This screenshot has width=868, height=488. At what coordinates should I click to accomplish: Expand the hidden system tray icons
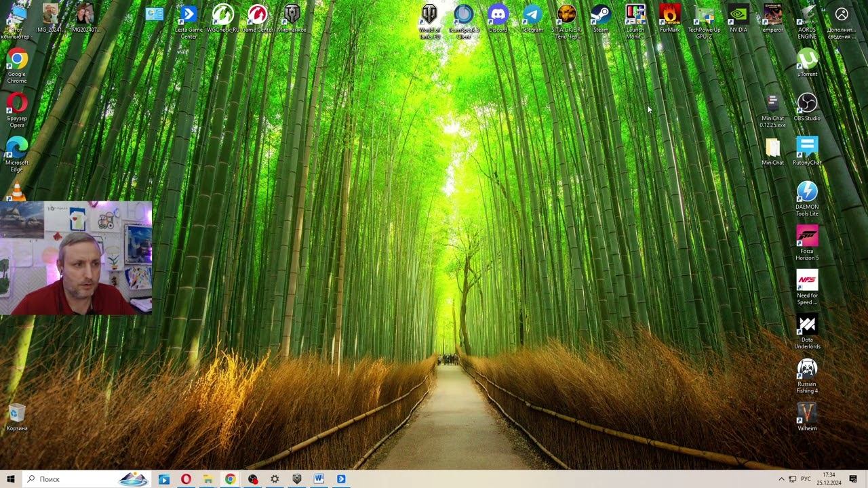781,479
